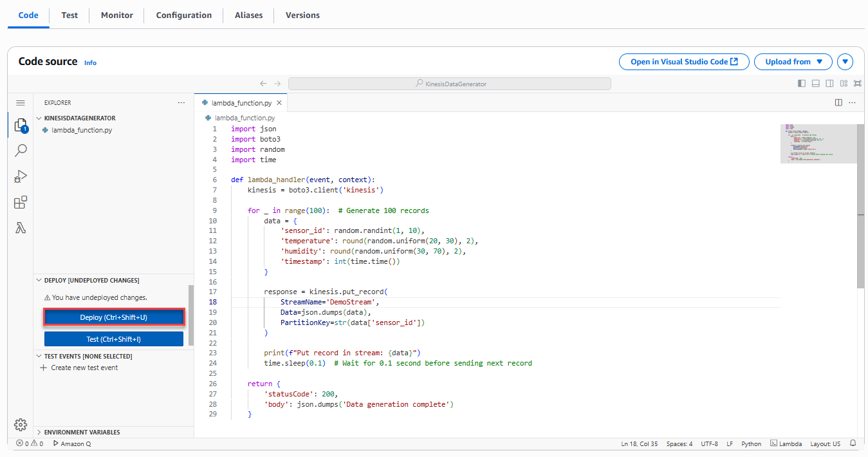Click the editor vertical scrollbar
The height and width of the screenshot is (457, 868).
click(860, 206)
